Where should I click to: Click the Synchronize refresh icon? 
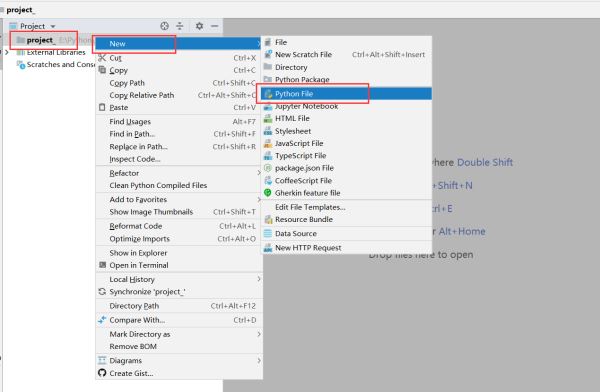[102, 292]
